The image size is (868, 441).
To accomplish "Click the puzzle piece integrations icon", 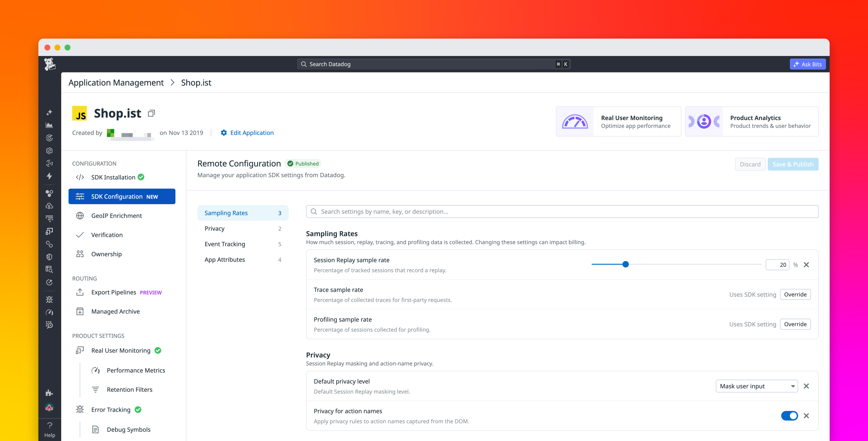I will (x=49, y=393).
